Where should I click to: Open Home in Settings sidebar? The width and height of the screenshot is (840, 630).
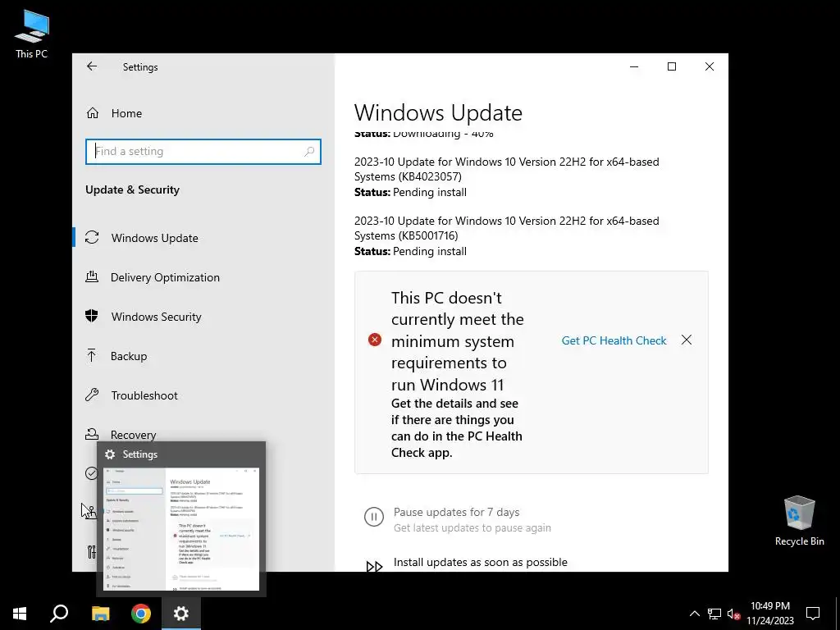pyautogui.click(x=126, y=113)
